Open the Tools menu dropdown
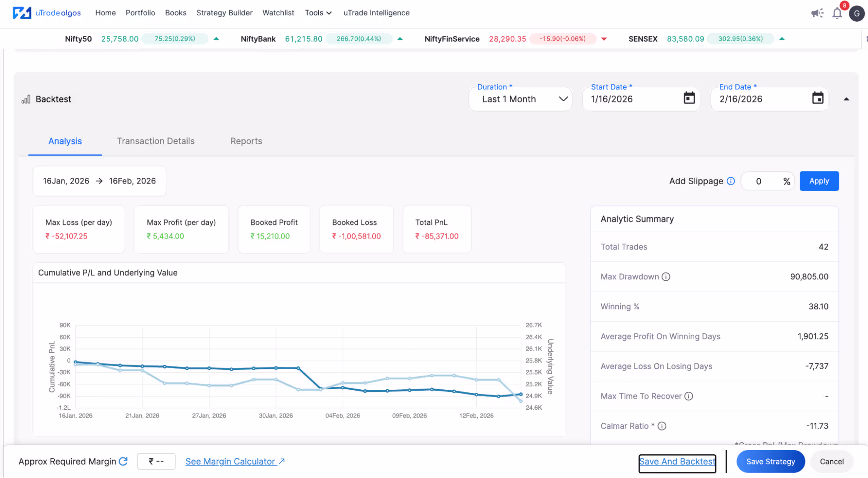The image size is (868, 478). coord(318,13)
